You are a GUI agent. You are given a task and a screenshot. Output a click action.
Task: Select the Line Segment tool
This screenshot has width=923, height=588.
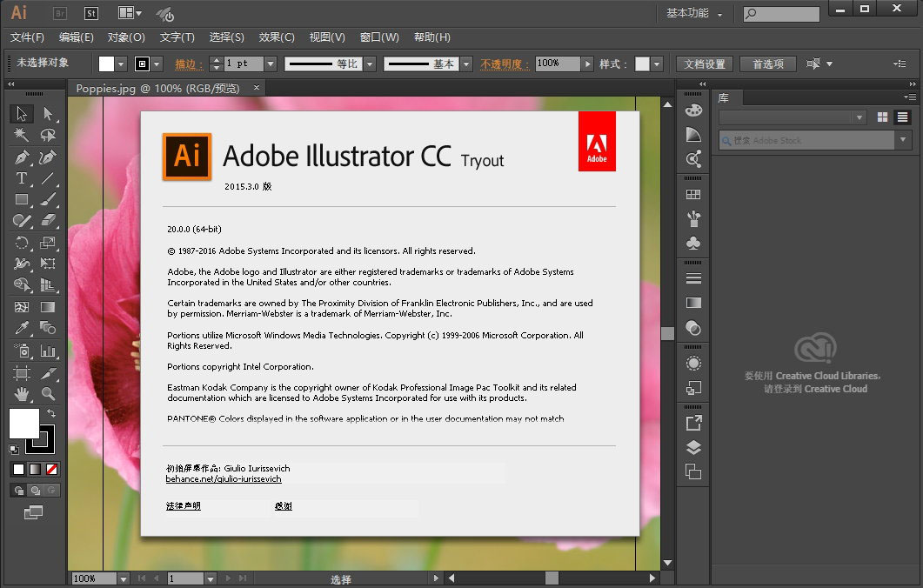point(48,177)
